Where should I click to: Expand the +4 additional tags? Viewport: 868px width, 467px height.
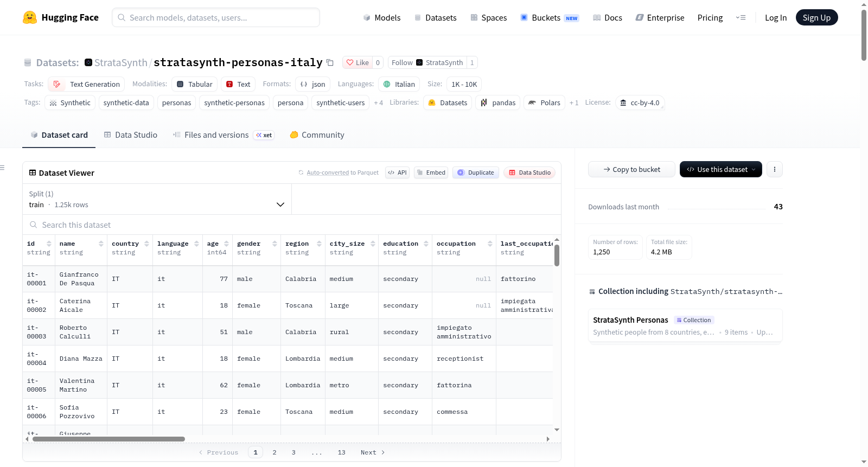(x=378, y=103)
